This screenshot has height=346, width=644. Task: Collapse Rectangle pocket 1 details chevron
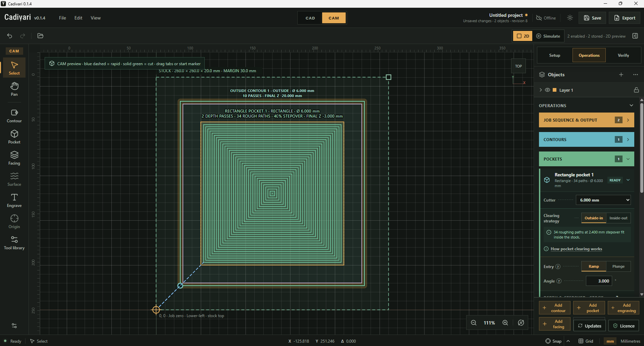[x=628, y=180]
